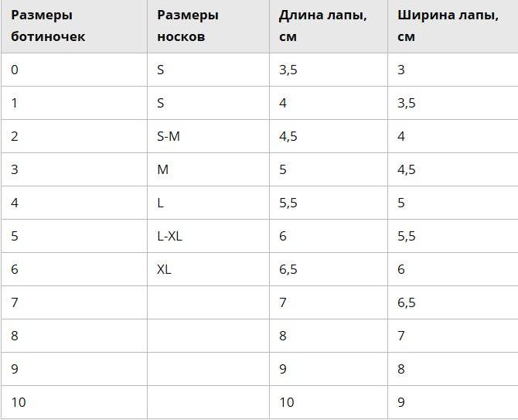Click paw width 4,5 in row 3

(453, 169)
